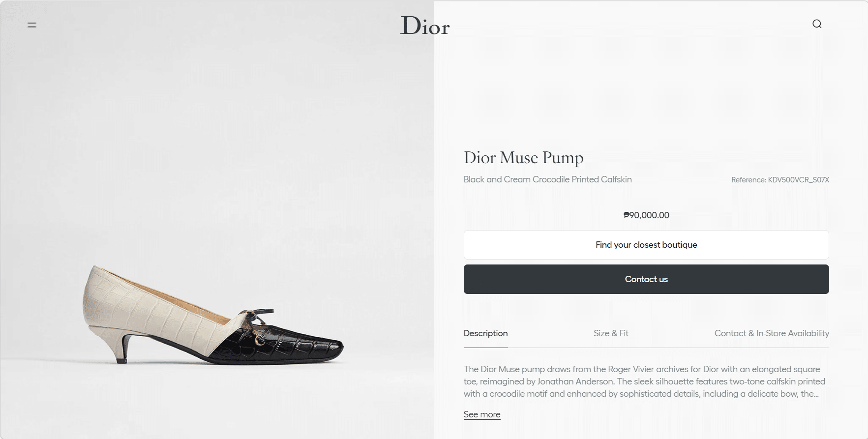Click the dark Contact us button

(646, 279)
